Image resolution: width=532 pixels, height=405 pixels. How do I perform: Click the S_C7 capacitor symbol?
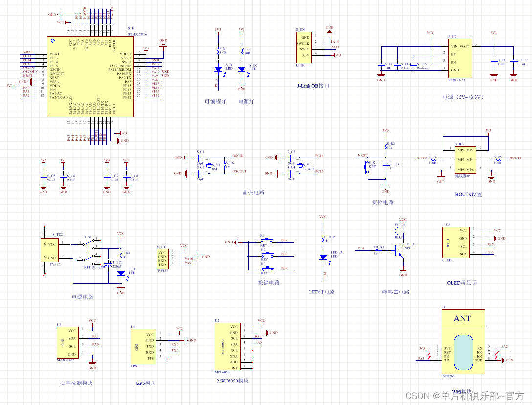pyautogui.click(x=107, y=177)
